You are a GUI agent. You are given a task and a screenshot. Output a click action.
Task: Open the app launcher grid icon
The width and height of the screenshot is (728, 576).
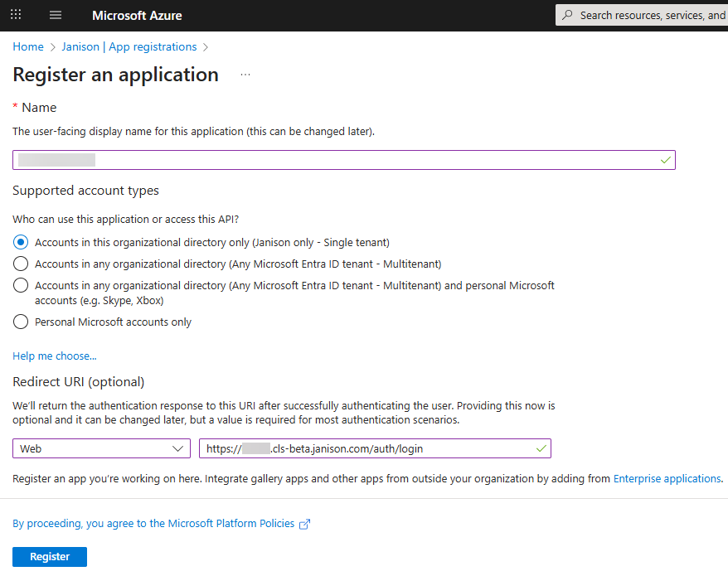click(16, 15)
